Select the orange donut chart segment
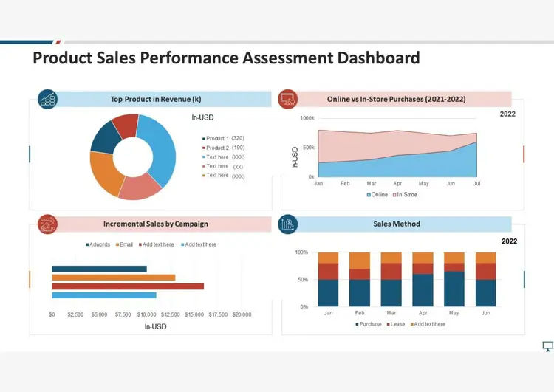The height and width of the screenshot is (392, 554). tap(104, 171)
